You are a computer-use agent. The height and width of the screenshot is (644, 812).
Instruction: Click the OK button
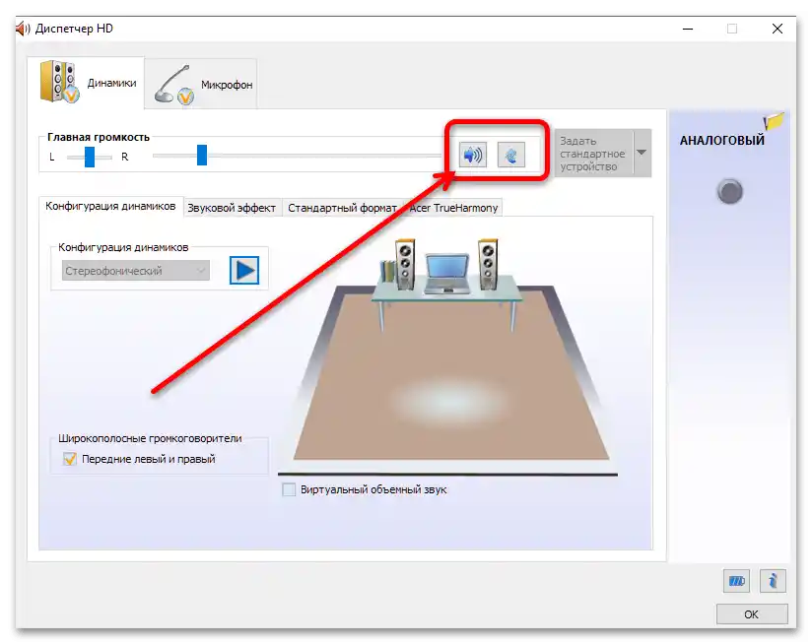coord(752,614)
